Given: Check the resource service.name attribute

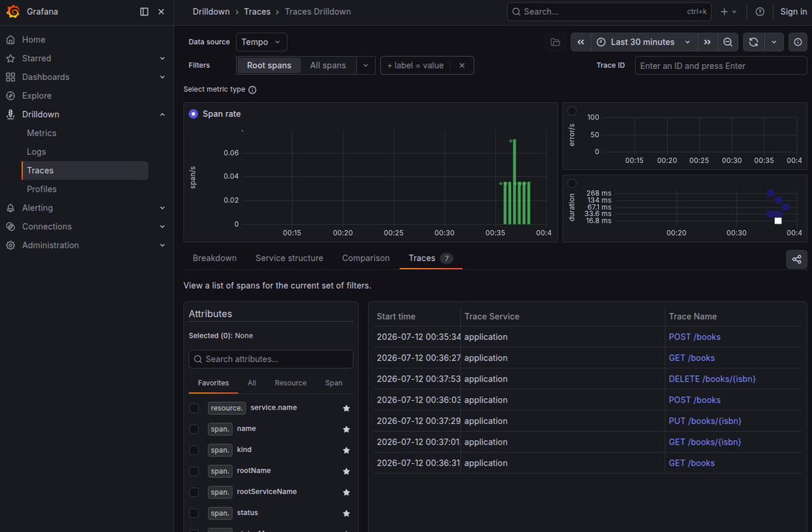Looking at the screenshot, I should coord(194,408).
